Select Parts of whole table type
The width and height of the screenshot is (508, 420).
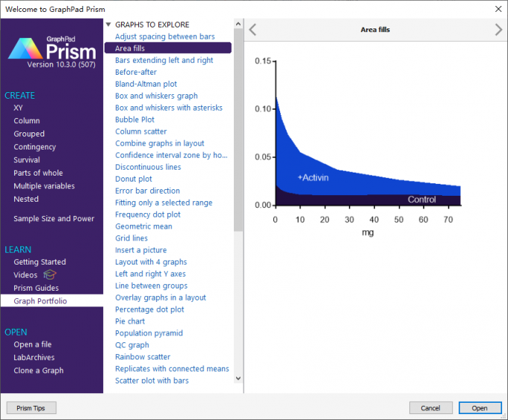pyautogui.click(x=38, y=173)
